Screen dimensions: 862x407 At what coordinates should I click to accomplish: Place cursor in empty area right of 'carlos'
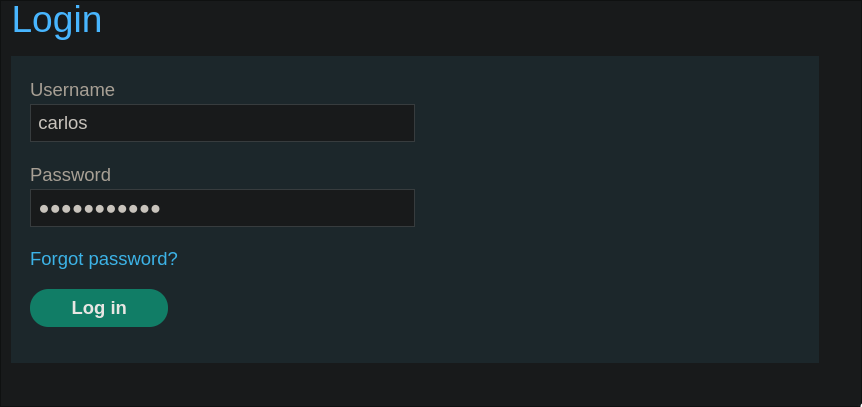260,123
